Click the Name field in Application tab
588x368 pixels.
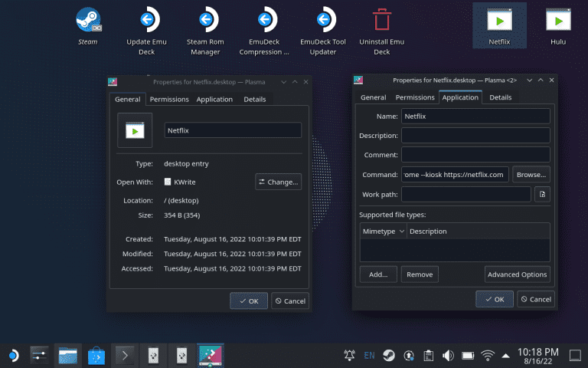475,116
